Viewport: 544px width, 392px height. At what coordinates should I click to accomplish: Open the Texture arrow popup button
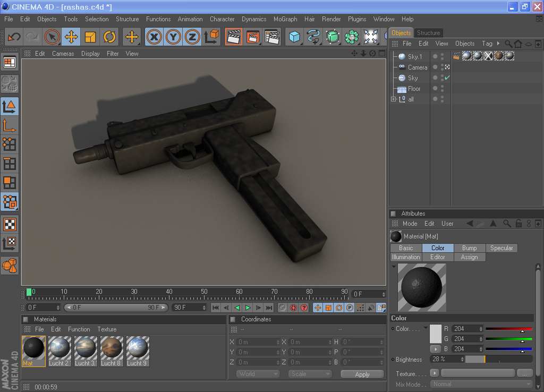pos(435,373)
